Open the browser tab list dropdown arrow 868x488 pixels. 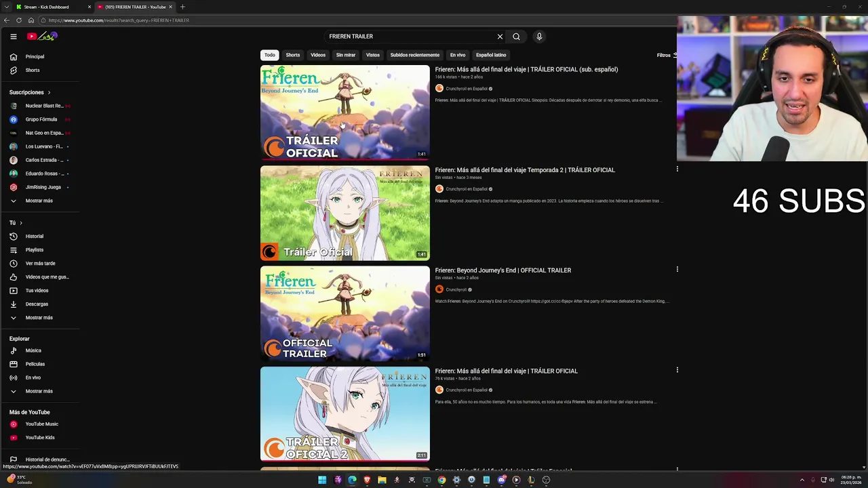pos(7,7)
